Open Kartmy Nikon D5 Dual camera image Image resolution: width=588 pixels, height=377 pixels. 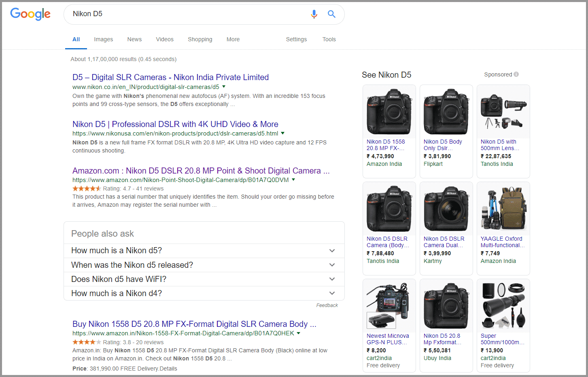coord(446,209)
